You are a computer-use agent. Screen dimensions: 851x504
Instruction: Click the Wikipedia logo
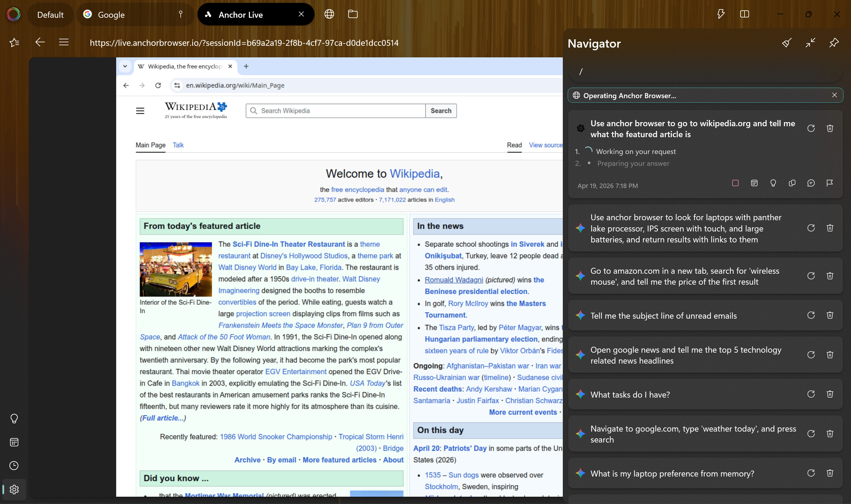point(196,110)
